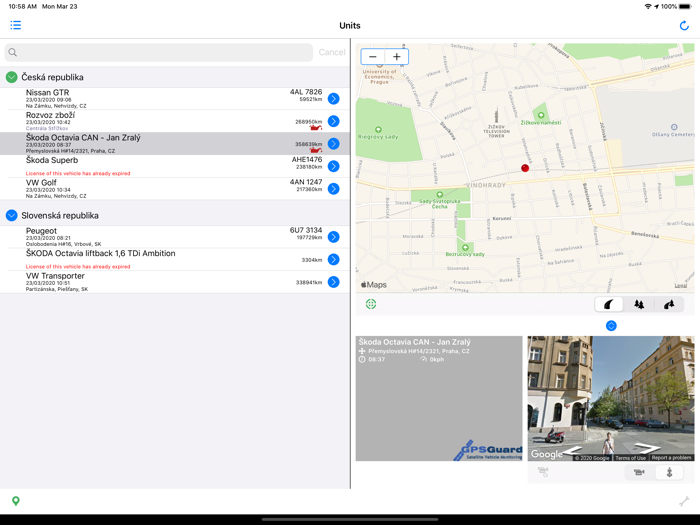Screen dimensions: 700x525
Task: Open the list menu icon at top left
Action: [15, 25]
